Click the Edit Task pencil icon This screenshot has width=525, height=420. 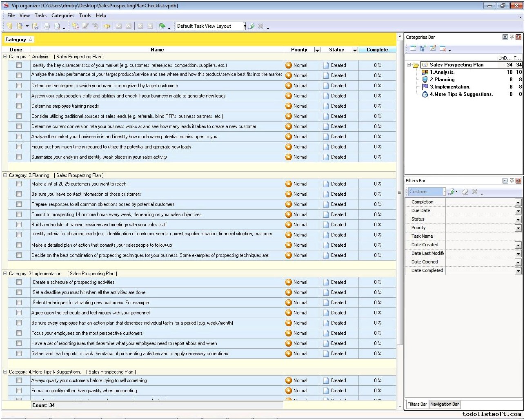(85, 26)
